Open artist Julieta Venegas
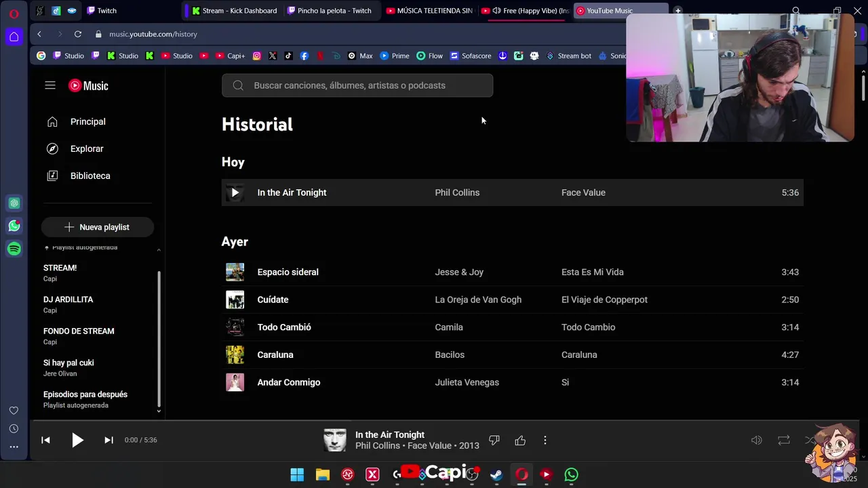This screenshot has width=868, height=488. click(467, 382)
